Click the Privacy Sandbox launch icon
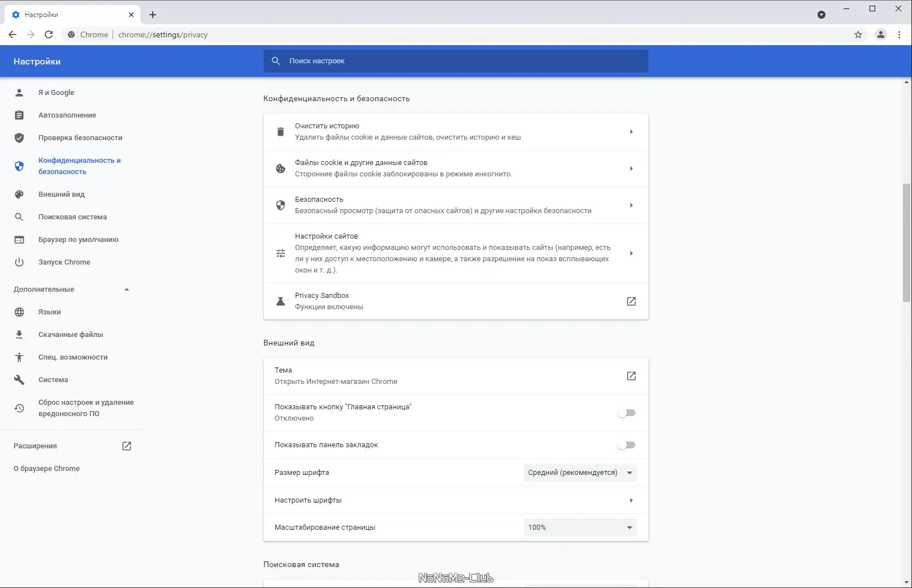Screen dimensions: 912x588 [x=631, y=301]
